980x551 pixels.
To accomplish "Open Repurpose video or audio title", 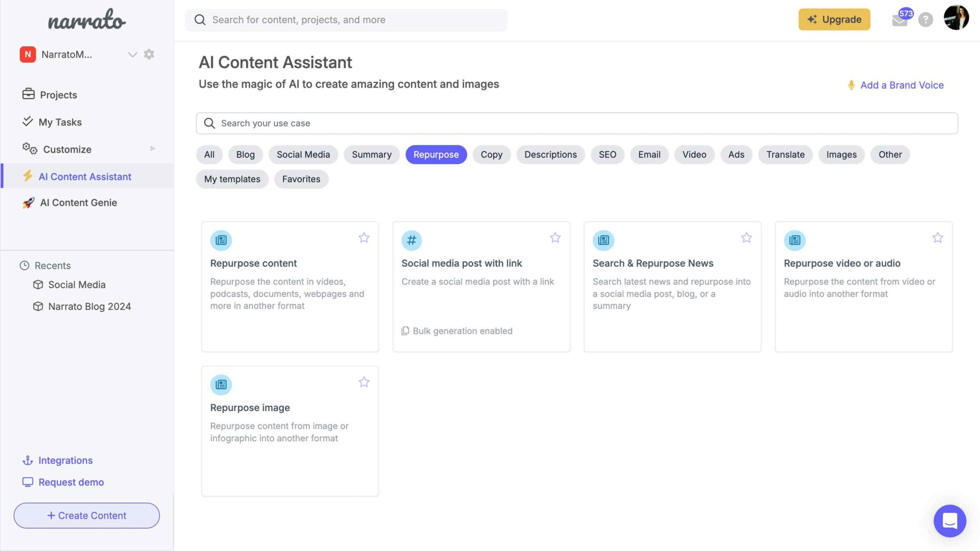I will (x=842, y=263).
